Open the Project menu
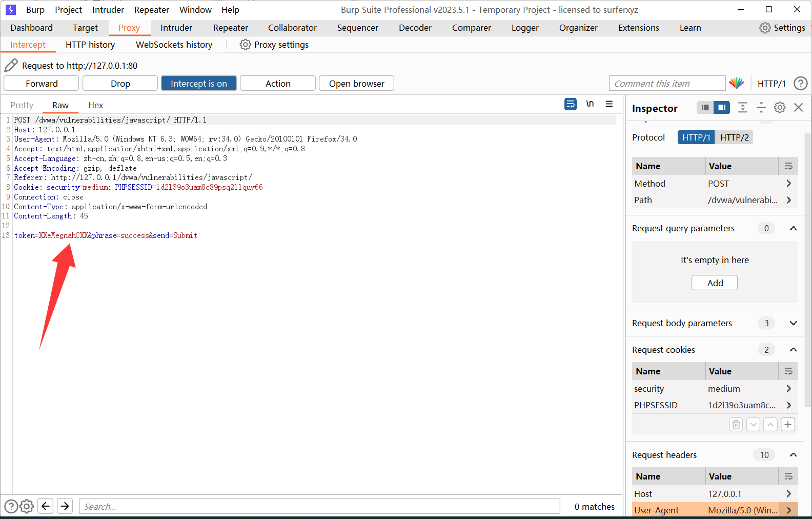The image size is (812, 519). (68, 10)
